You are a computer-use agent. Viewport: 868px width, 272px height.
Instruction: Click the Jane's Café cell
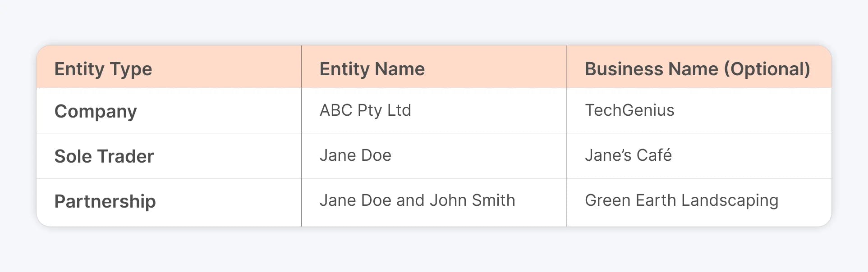628,155
